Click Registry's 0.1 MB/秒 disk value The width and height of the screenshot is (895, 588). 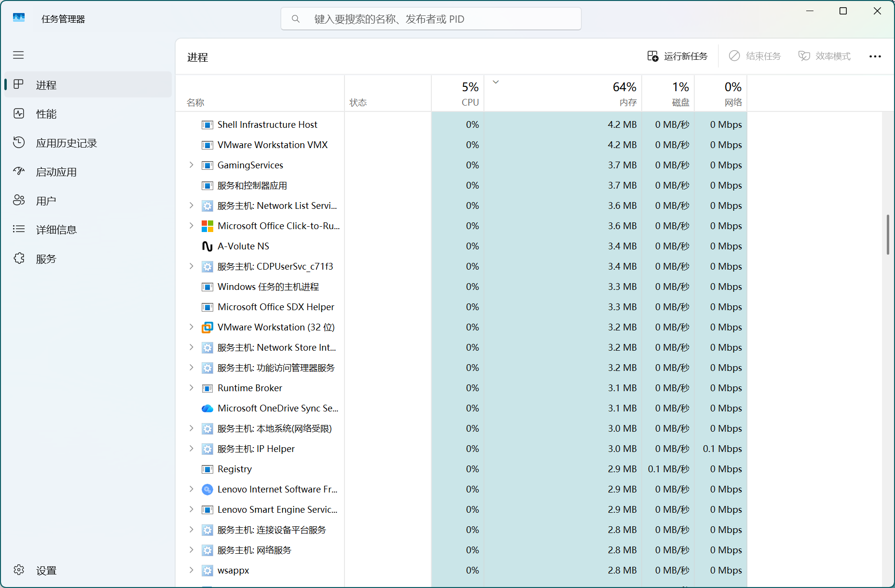tap(669, 469)
